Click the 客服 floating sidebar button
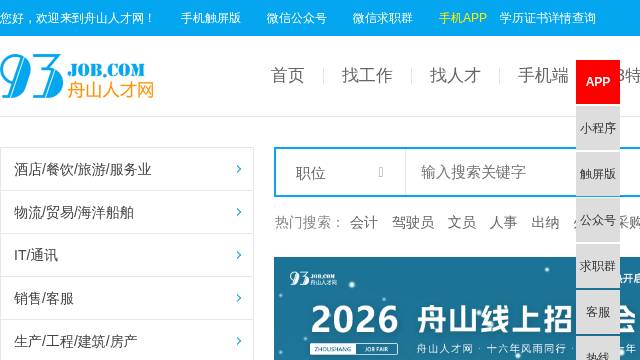This screenshot has height=360, width=640. point(598,312)
